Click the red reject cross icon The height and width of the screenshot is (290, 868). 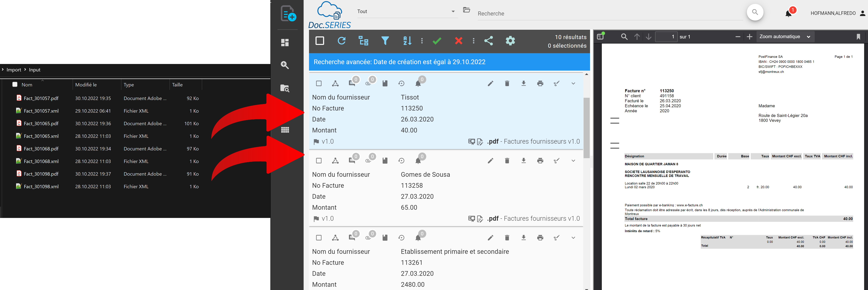459,41
